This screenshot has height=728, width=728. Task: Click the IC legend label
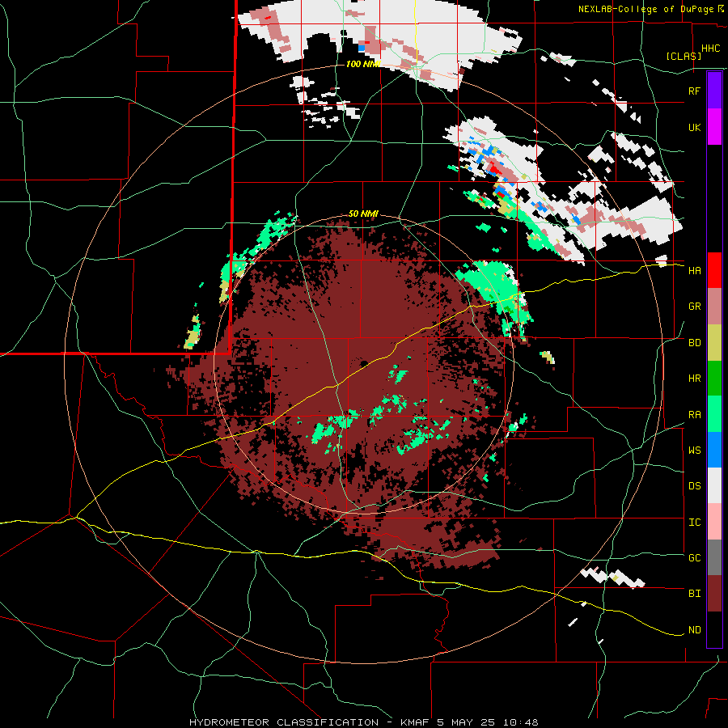tap(694, 523)
